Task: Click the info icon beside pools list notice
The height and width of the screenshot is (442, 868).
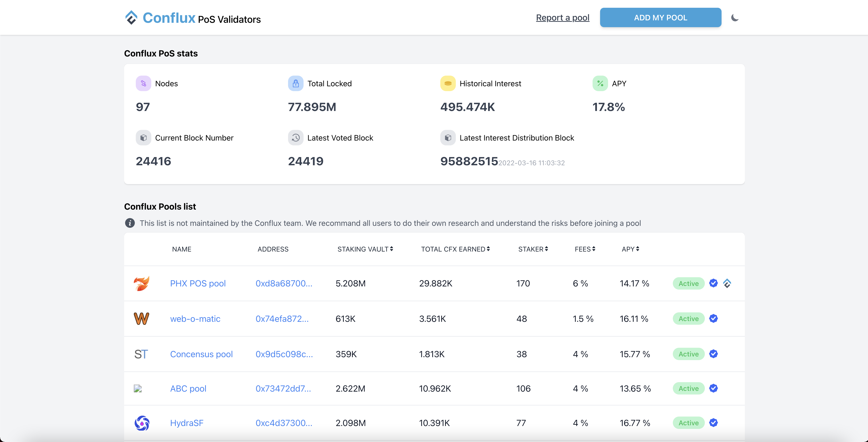Action: tap(130, 223)
